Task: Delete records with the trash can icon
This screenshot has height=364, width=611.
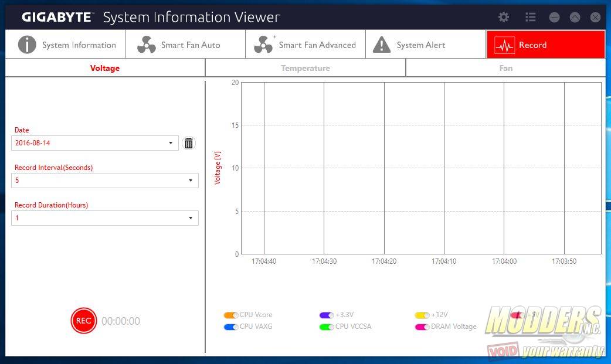Action: click(189, 144)
